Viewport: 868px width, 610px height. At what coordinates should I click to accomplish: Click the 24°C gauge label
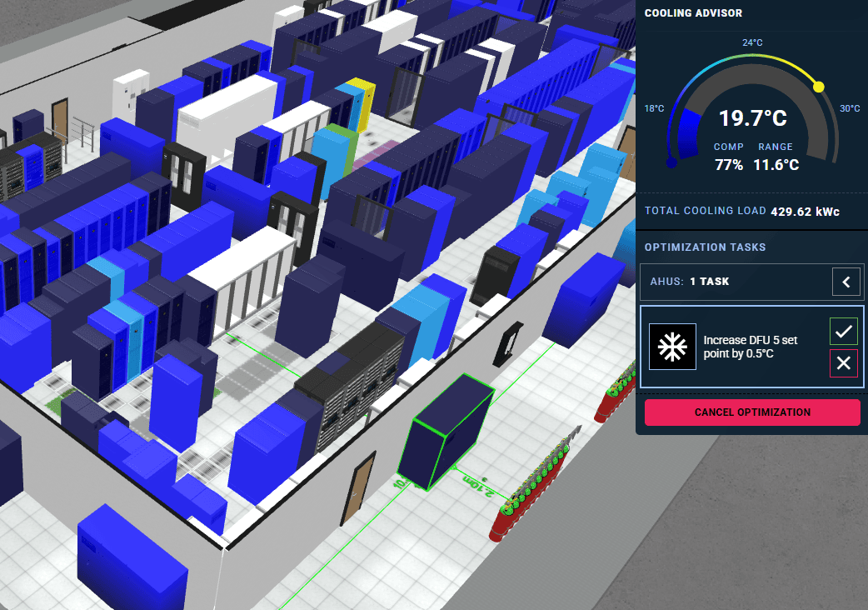[752, 42]
